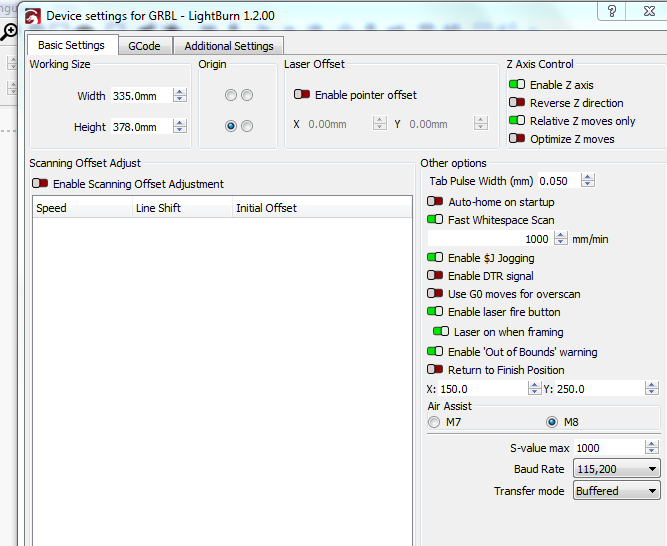Image resolution: width=667 pixels, height=546 pixels.
Task: Toggle Fast Whitespace Scan
Action: click(x=435, y=219)
